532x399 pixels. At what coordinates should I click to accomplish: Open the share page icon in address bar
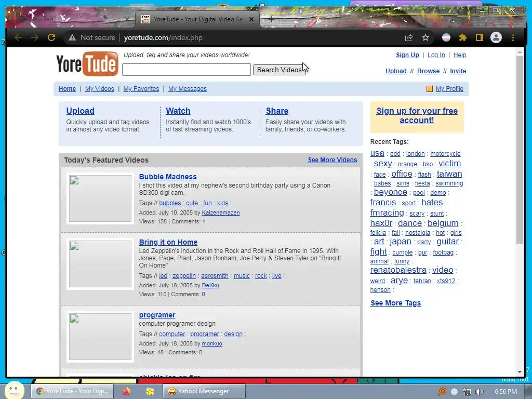tap(409, 37)
